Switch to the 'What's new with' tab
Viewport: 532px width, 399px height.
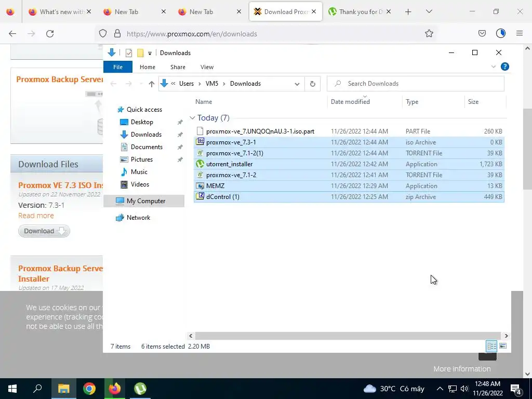tap(59, 11)
